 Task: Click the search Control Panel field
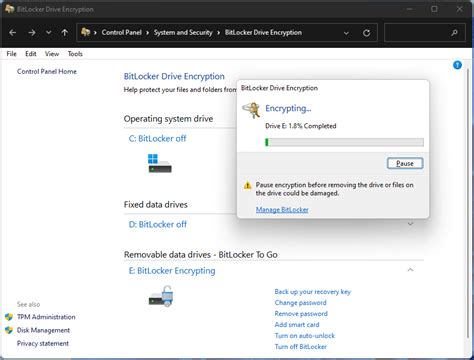[425, 33]
